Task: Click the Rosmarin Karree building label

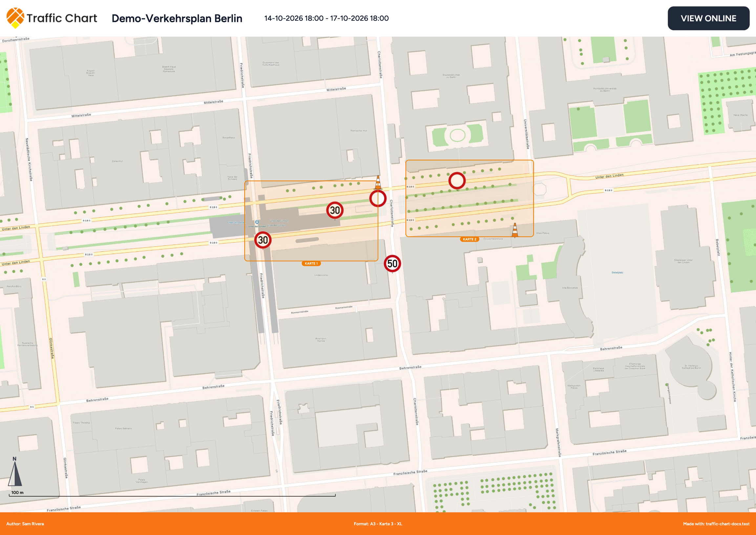Action: [x=321, y=340]
